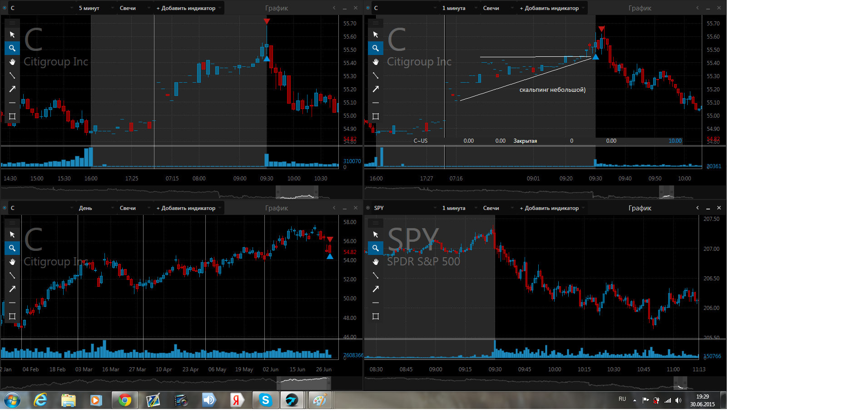Pick the arrow drawing tool in the C 5 минут chart
The image size is (868, 414).
pos(12,89)
